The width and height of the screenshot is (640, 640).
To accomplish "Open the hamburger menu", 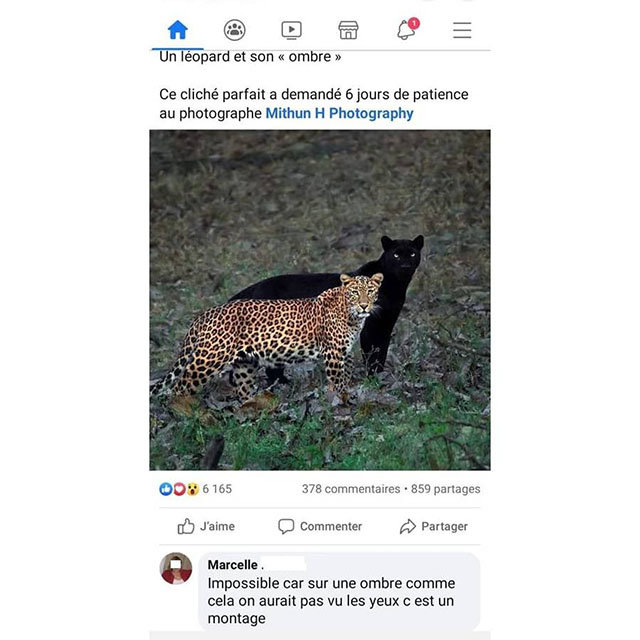I will click(462, 30).
